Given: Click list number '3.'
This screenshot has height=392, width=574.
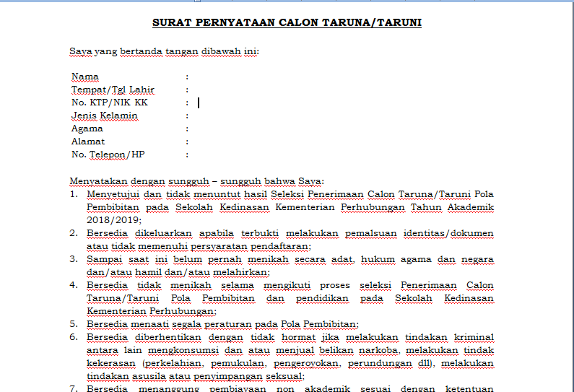Looking at the screenshot, I should 74,259.
